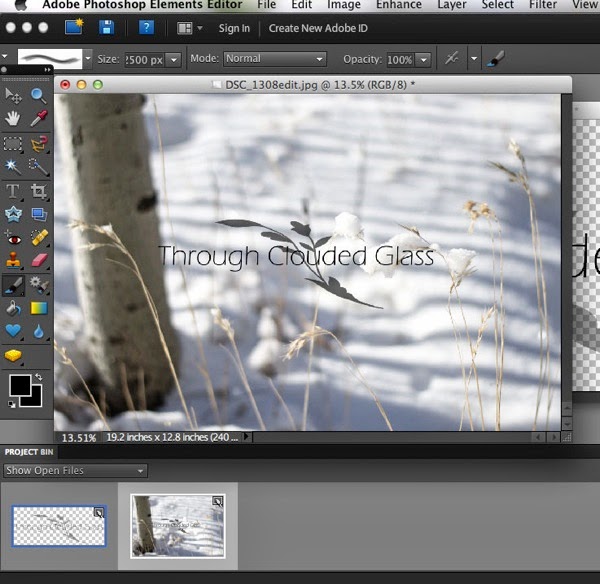This screenshot has width=600, height=584.
Task: Select the Hand tool
Action: (14, 119)
